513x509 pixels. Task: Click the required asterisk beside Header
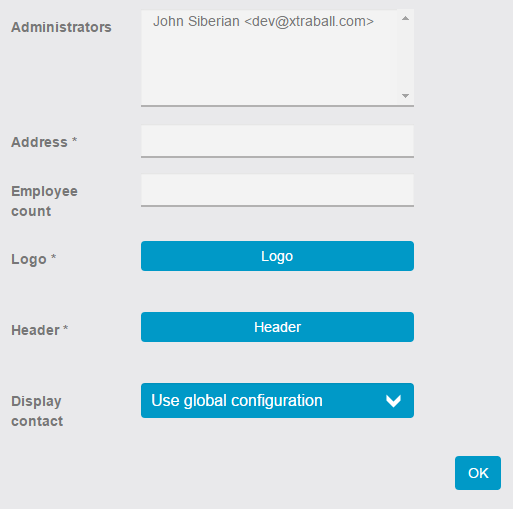[x=66, y=328]
